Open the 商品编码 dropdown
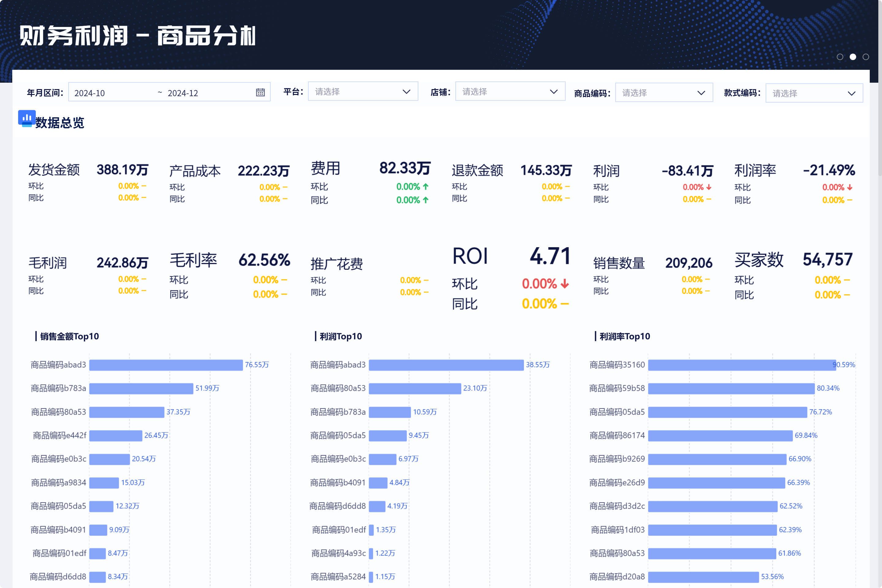 coord(664,92)
